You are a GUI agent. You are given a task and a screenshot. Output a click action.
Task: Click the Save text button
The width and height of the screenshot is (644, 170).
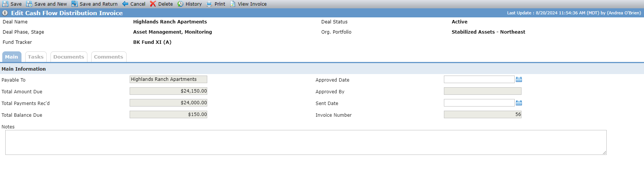coord(16,4)
